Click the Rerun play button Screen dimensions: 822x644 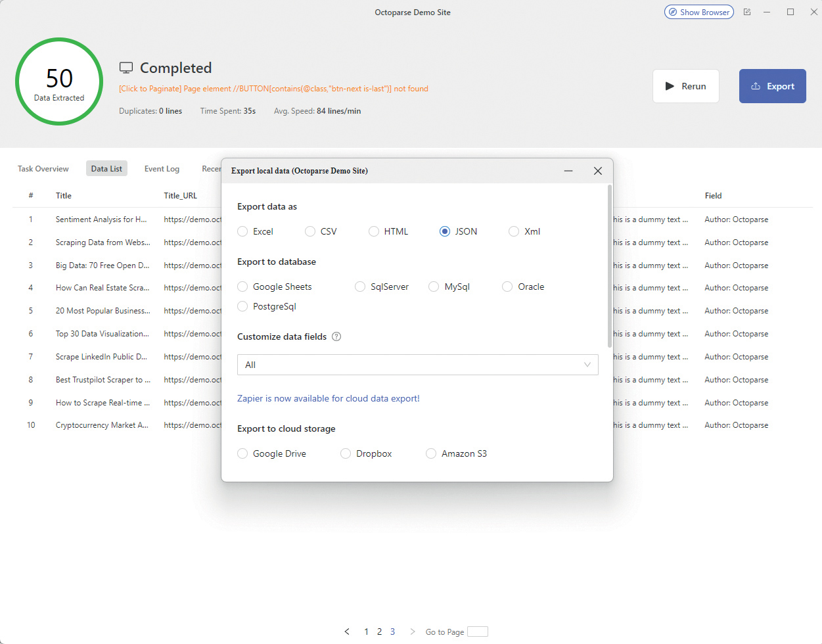(685, 86)
